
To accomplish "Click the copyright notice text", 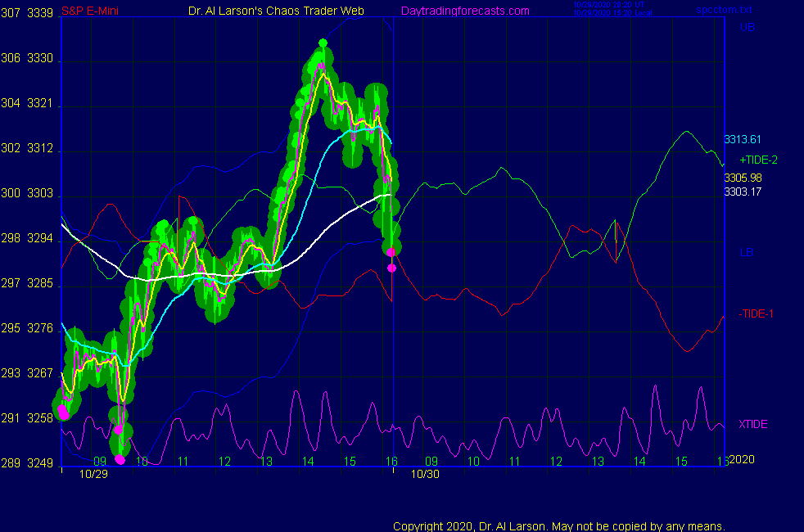I will (559, 525).
